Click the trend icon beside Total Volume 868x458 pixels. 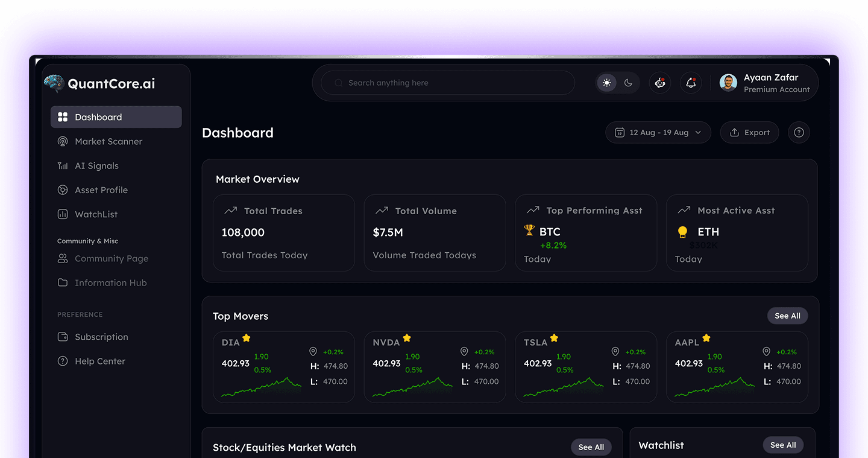pyautogui.click(x=382, y=211)
